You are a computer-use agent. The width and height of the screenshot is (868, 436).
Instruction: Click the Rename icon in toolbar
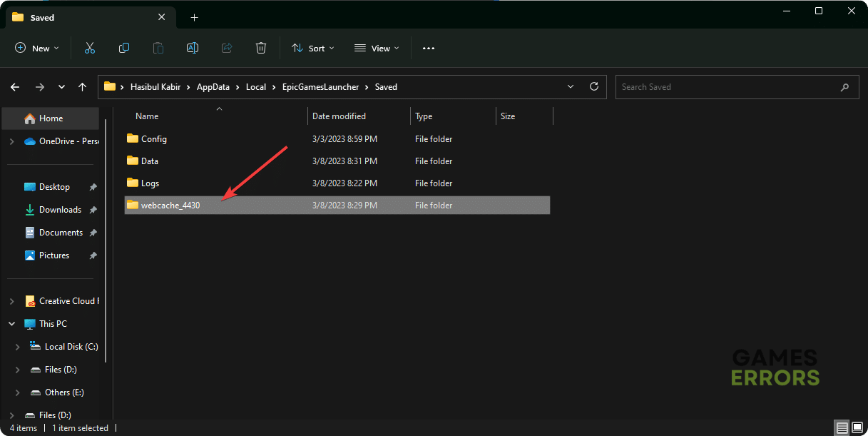pyautogui.click(x=192, y=48)
